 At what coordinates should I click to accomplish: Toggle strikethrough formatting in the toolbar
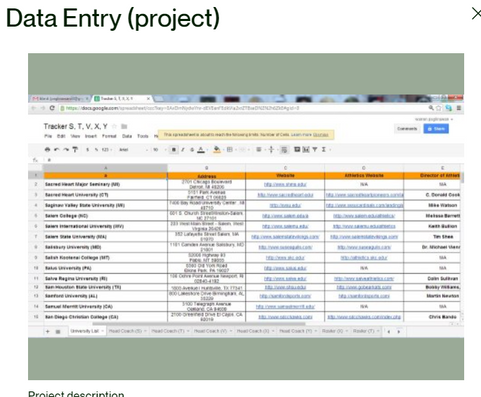click(192, 150)
